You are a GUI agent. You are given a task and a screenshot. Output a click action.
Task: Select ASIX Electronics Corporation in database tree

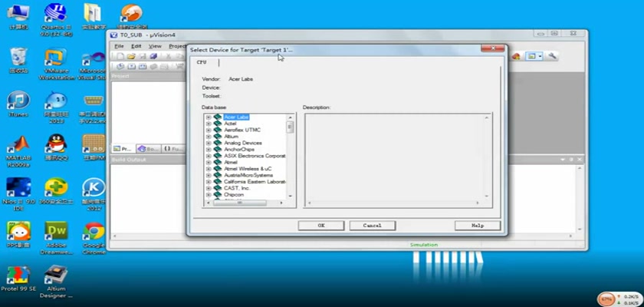coord(255,156)
